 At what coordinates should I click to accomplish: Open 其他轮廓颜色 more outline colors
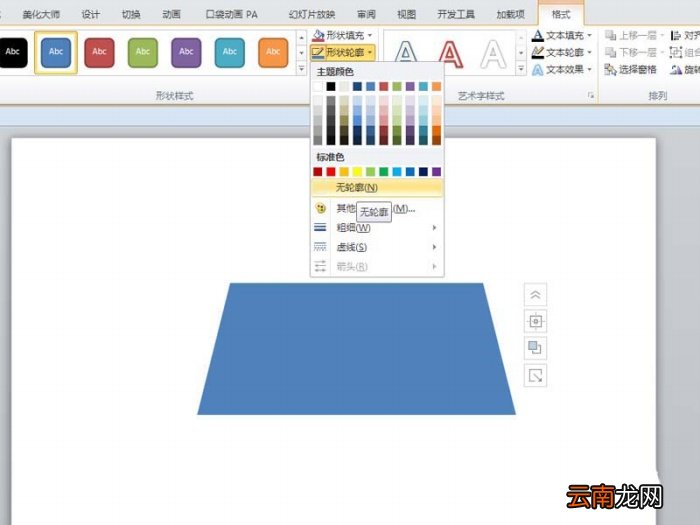click(x=377, y=208)
